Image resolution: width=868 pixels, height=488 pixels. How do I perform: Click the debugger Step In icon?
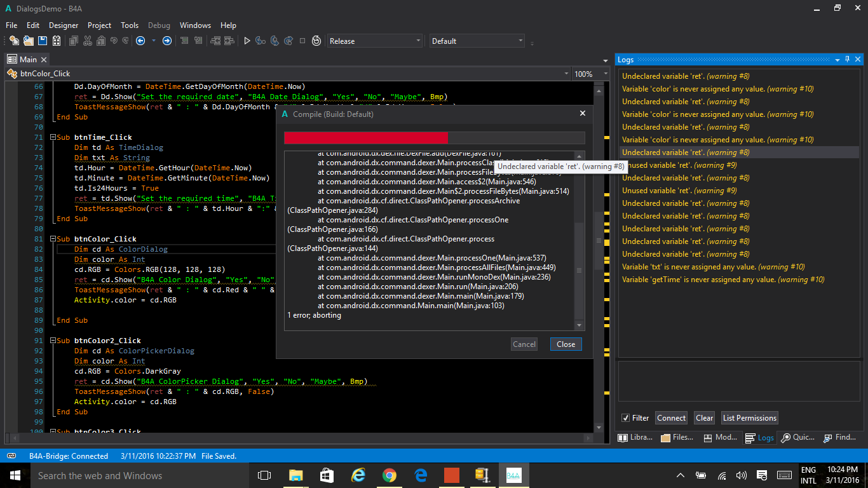tap(261, 41)
